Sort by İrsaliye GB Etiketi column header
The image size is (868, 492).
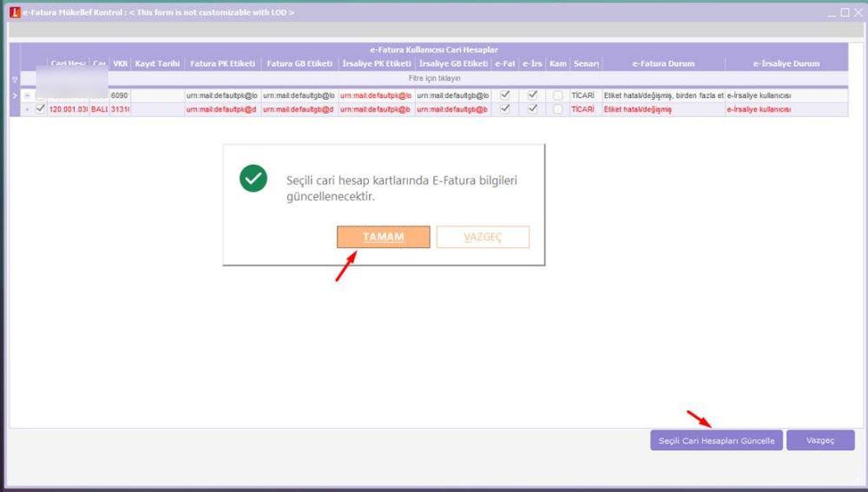click(x=453, y=63)
